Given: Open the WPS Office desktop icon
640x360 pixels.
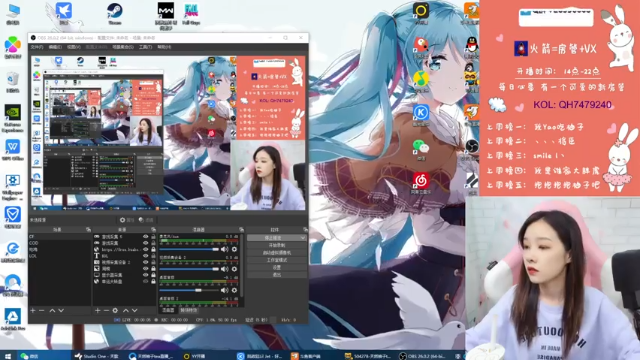Looking at the screenshot, I should click(12, 150).
